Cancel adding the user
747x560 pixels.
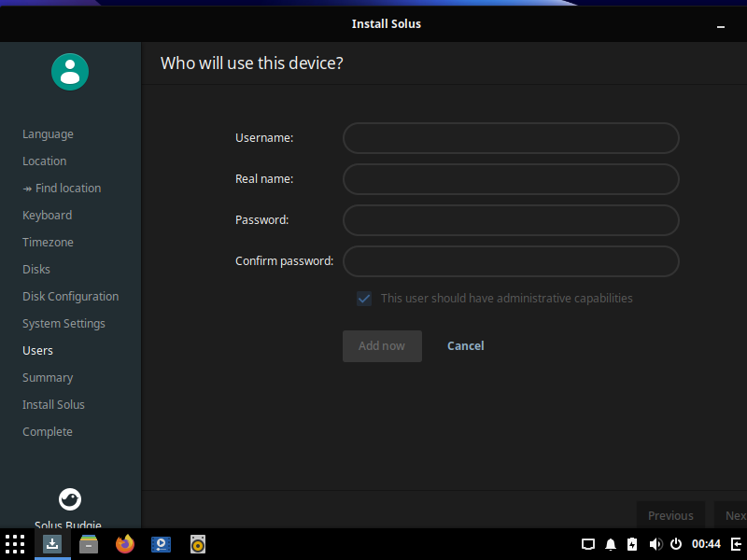pyautogui.click(x=465, y=346)
